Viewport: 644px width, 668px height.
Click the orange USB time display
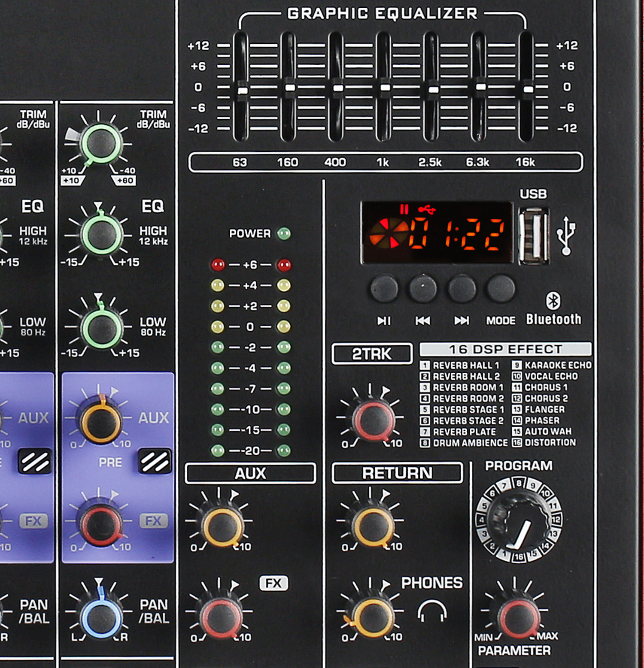tap(437, 233)
